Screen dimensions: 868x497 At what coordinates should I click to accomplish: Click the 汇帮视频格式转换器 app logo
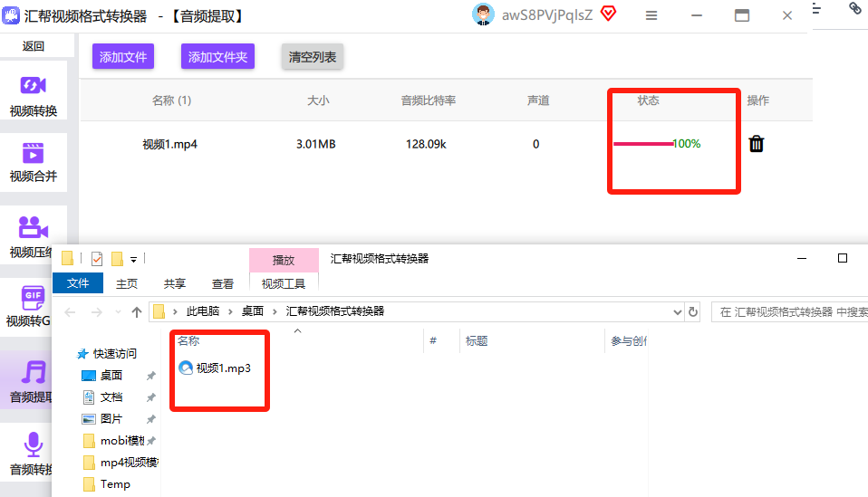[x=11, y=14]
